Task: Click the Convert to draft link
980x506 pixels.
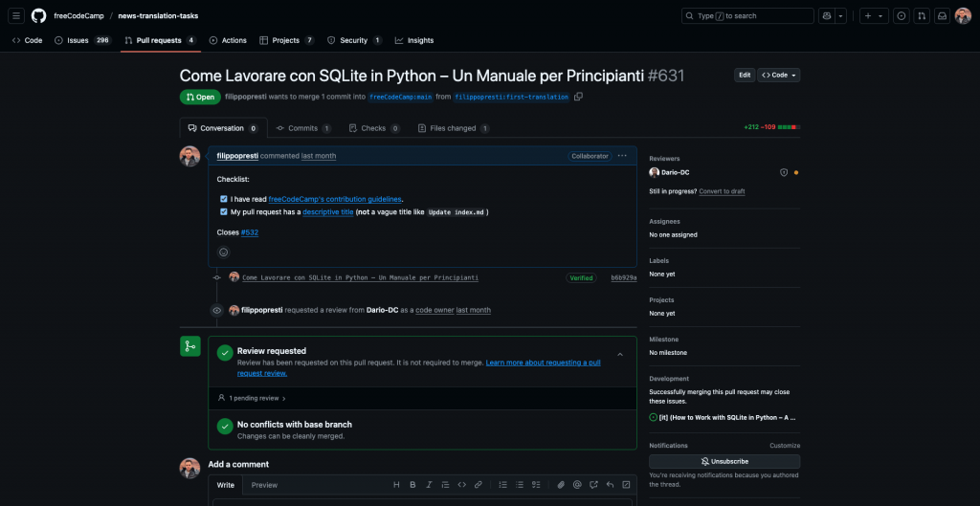Action: point(722,191)
